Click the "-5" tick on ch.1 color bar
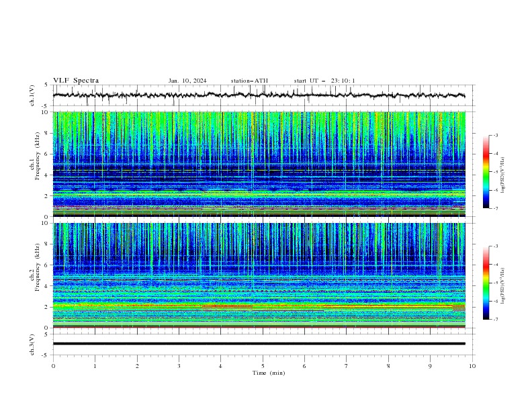The image size is (532, 411). (x=496, y=172)
